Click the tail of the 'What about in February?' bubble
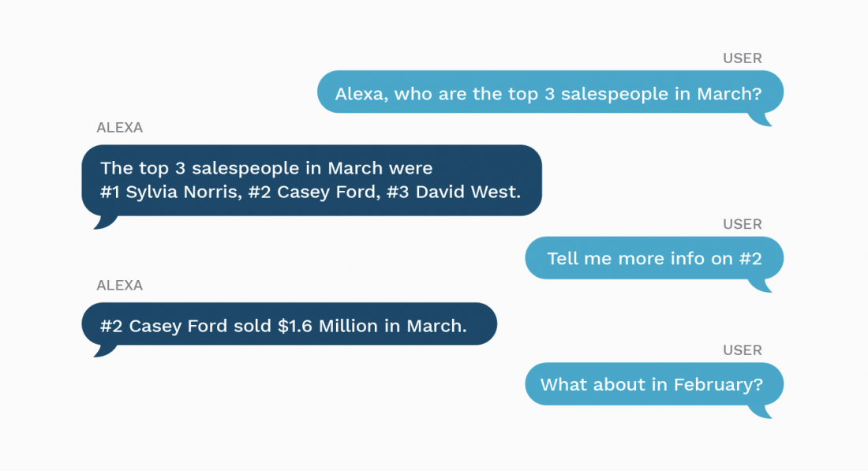The height and width of the screenshot is (471, 868). 761,411
